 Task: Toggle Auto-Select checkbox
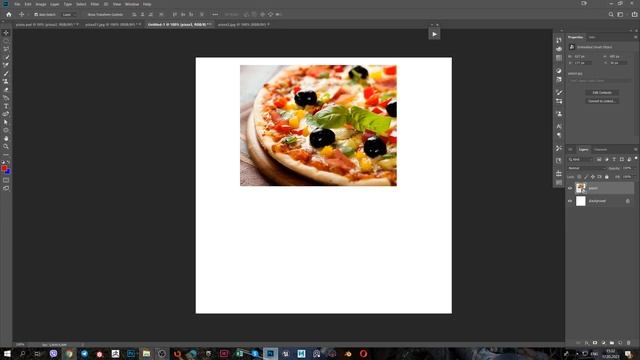click(x=36, y=14)
